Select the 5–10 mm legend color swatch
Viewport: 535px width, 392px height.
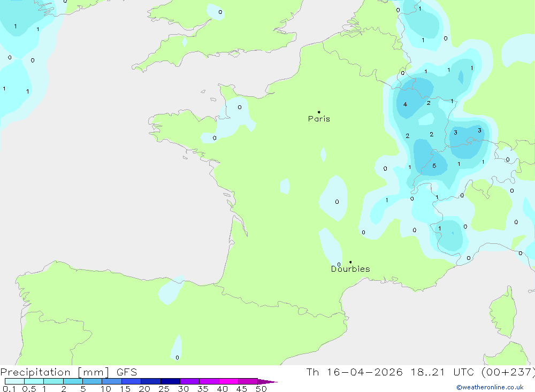pyautogui.click(x=93, y=381)
